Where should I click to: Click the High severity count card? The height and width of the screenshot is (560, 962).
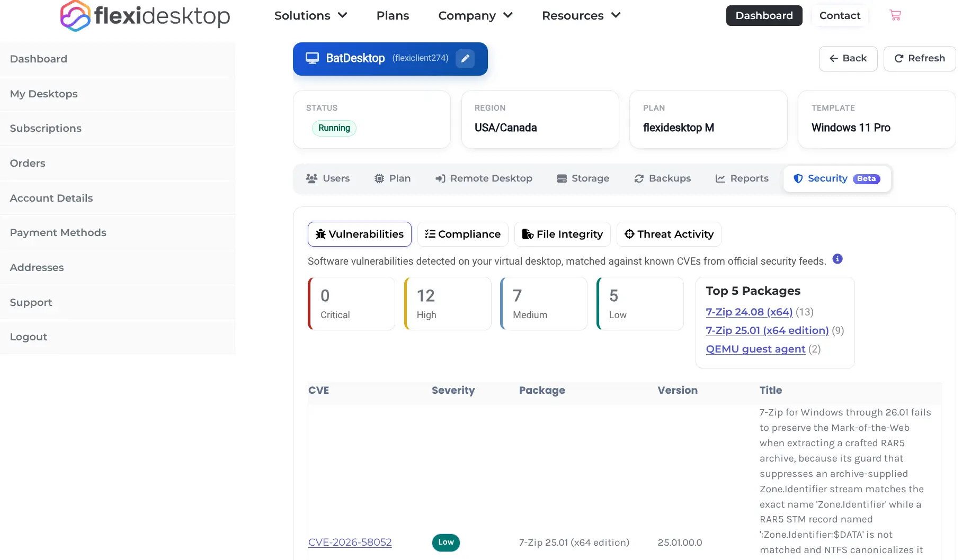click(448, 304)
